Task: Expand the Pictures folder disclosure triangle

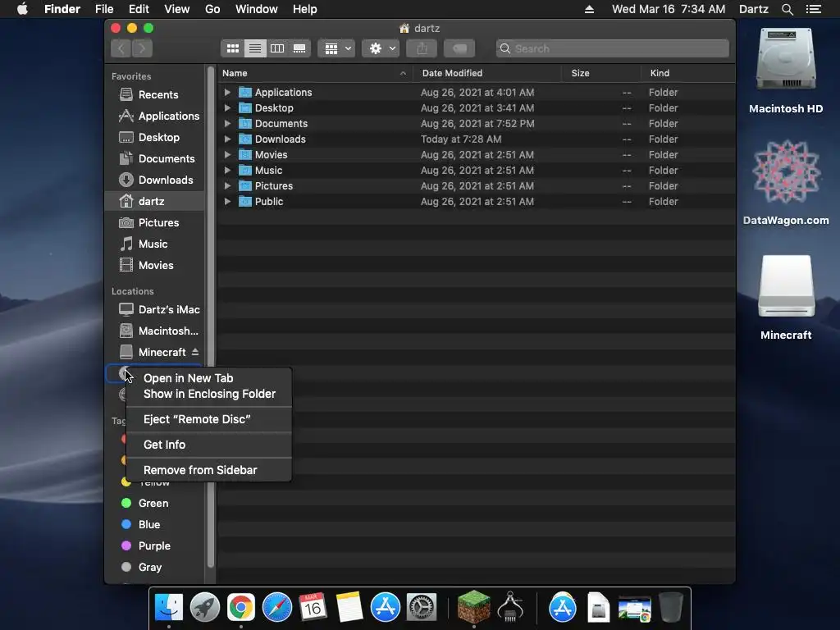Action: [227, 185]
